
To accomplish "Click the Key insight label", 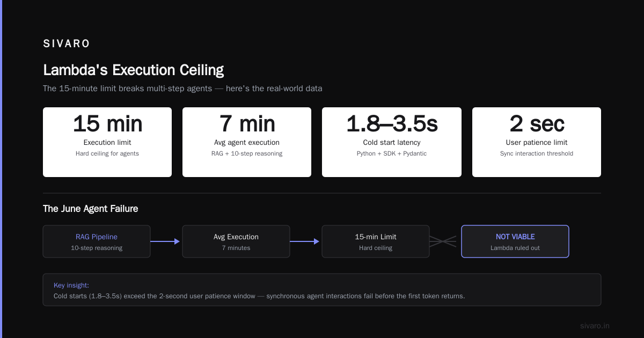I will [x=71, y=285].
